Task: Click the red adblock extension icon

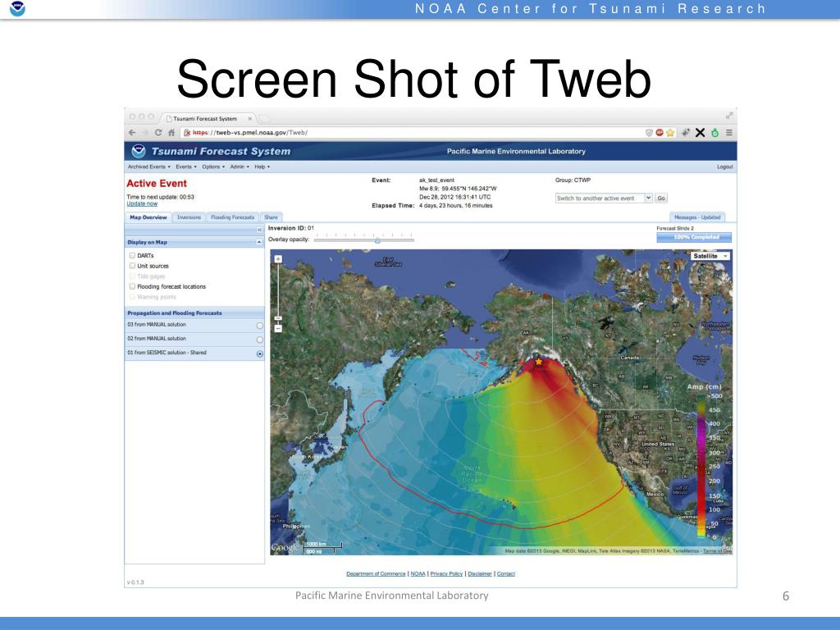Action: pyautogui.click(x=660, y=132)
